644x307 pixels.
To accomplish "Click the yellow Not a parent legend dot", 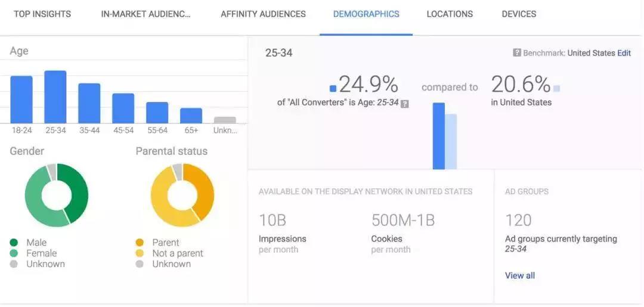I will (140, 253).
